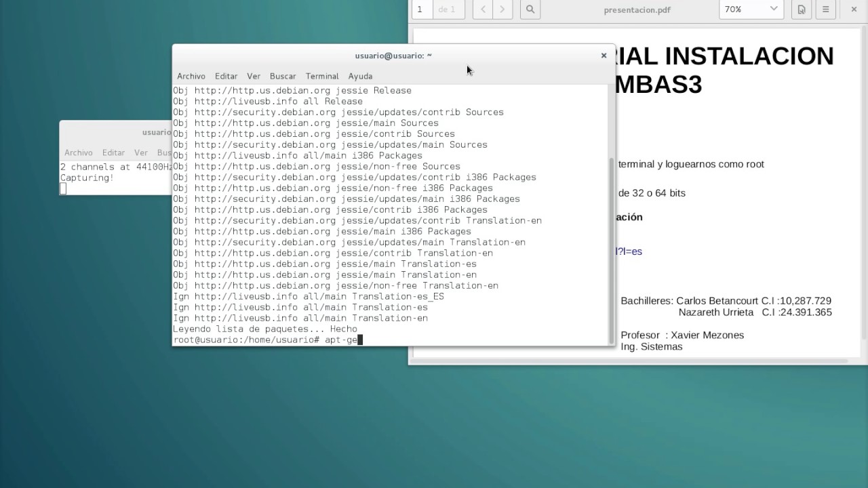The height and width of the screenshot is (488, 868).
Task: Open Buscar menu in front terminal
Action: [x=283, y=76]
